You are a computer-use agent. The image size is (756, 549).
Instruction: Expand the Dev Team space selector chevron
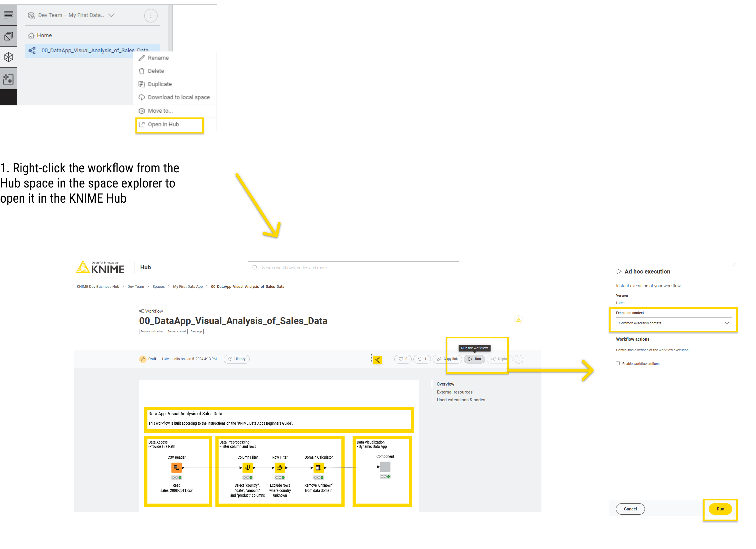click(111, 15)
